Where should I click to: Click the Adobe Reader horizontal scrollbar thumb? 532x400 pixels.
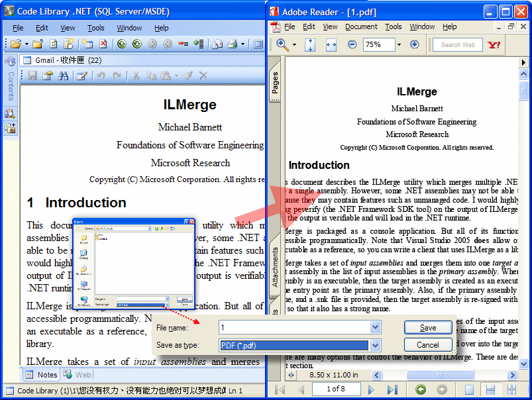tap(440, 375)
